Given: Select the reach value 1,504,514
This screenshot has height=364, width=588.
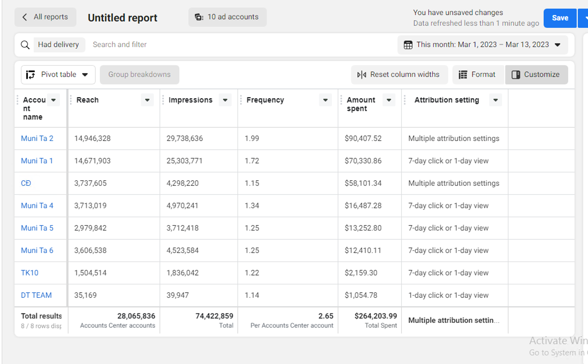Looking at the screenshot, I should (x=90, y=273).
